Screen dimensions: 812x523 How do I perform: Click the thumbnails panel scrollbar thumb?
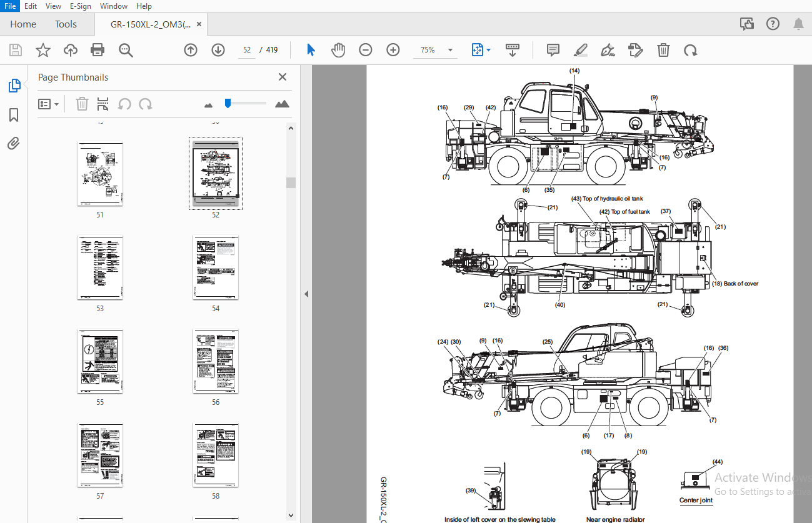(x=291, y=182)
